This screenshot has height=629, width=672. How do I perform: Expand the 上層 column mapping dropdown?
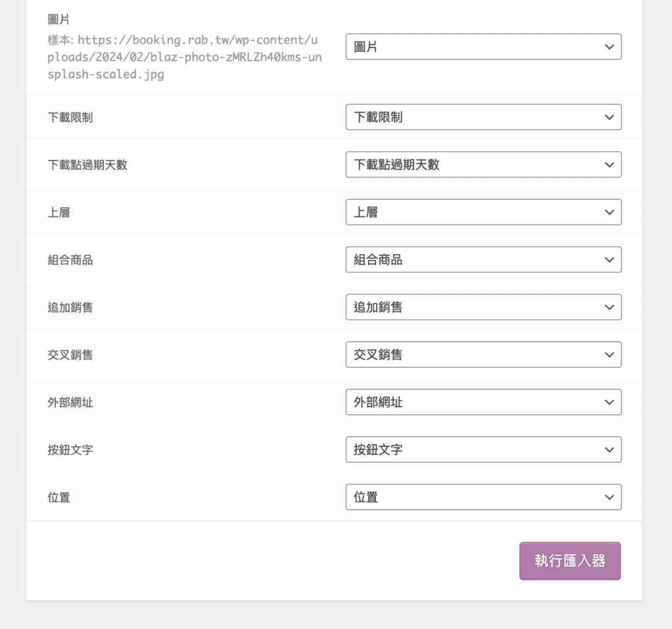click(x=484, y=211)
